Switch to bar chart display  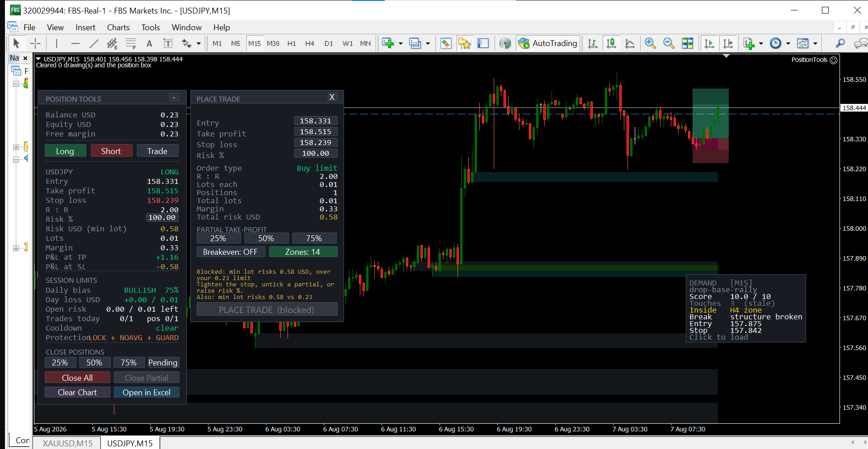click(592, 43)
